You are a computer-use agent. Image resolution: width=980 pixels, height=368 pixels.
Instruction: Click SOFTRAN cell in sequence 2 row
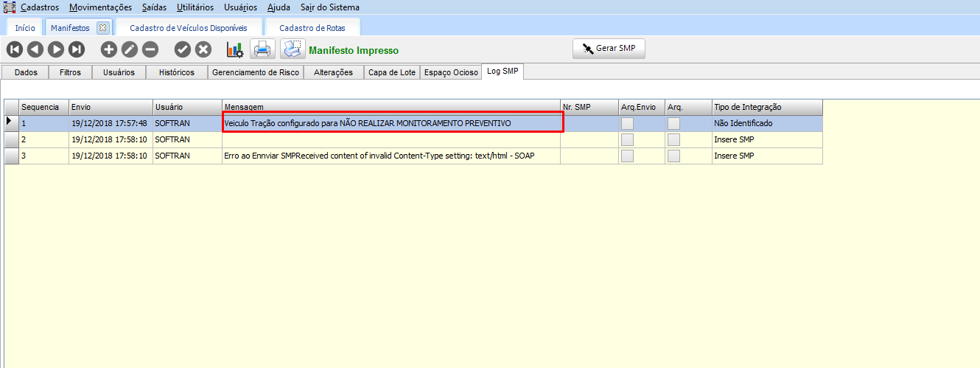(187, 139)
